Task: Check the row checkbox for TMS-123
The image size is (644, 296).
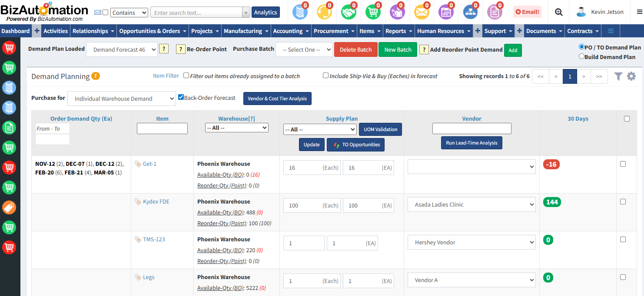Action: 623,240
